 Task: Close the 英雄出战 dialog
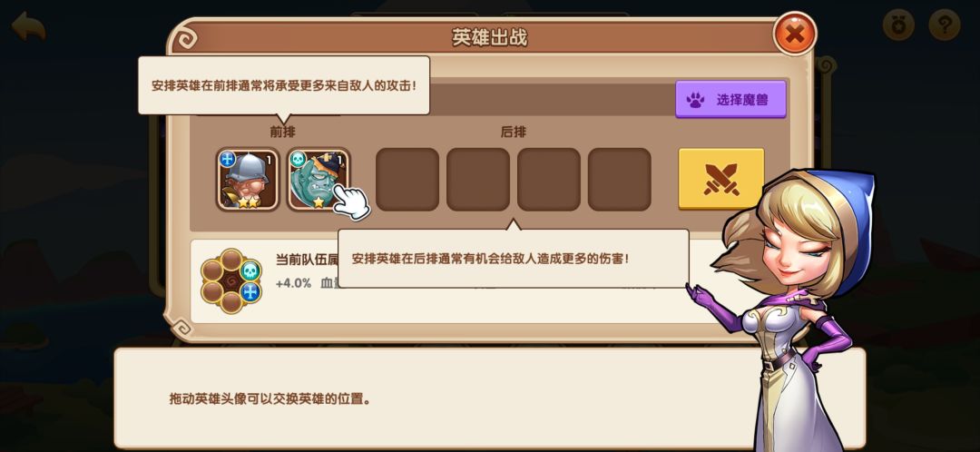pos(795,34)
